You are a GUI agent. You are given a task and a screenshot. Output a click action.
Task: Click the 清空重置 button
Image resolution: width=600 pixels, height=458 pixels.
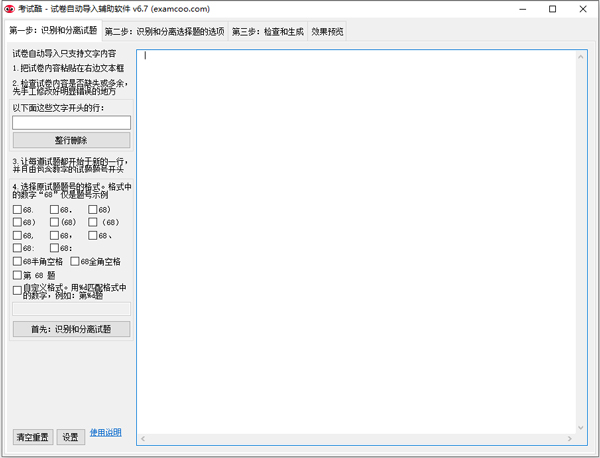click(x=33, y=437)
